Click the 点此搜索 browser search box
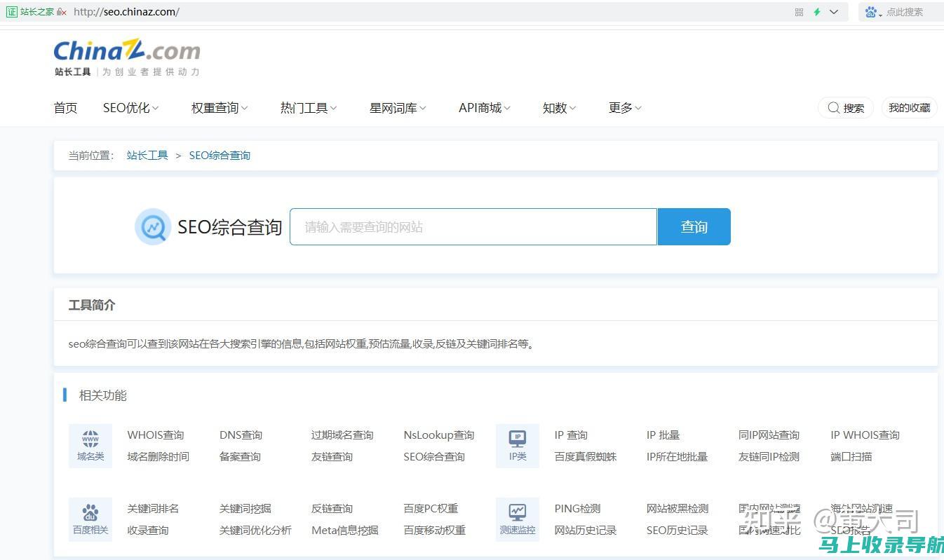944x560 pixels. point(905,12)
